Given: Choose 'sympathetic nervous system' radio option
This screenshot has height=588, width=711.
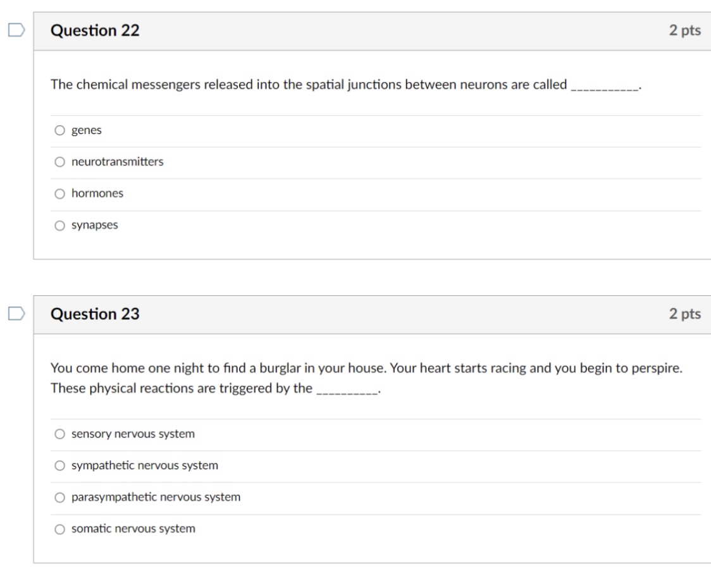Looking at the screenshot, I should click(59, 466).
